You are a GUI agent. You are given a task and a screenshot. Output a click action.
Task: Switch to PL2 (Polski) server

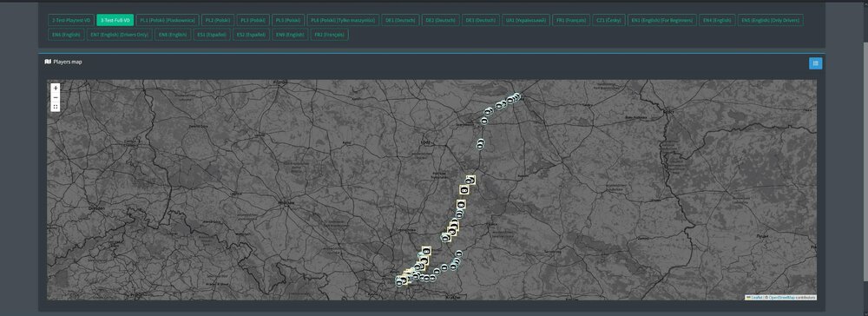click(x=218, y=20)
